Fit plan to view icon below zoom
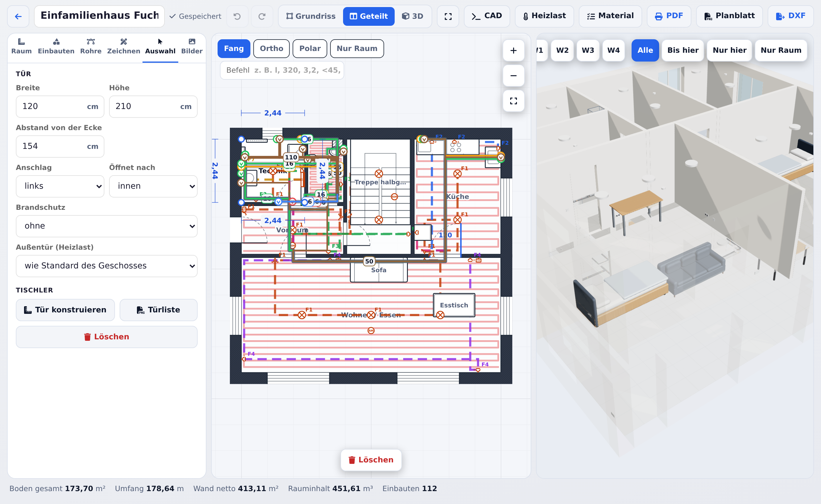The height and width of the screenshot is (504, 821). pos(513,101)
